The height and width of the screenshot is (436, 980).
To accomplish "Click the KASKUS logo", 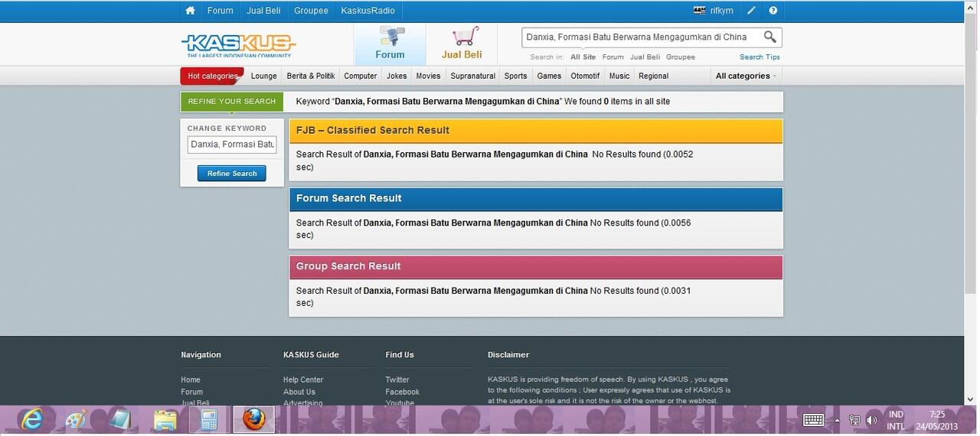I will point(239,45).
